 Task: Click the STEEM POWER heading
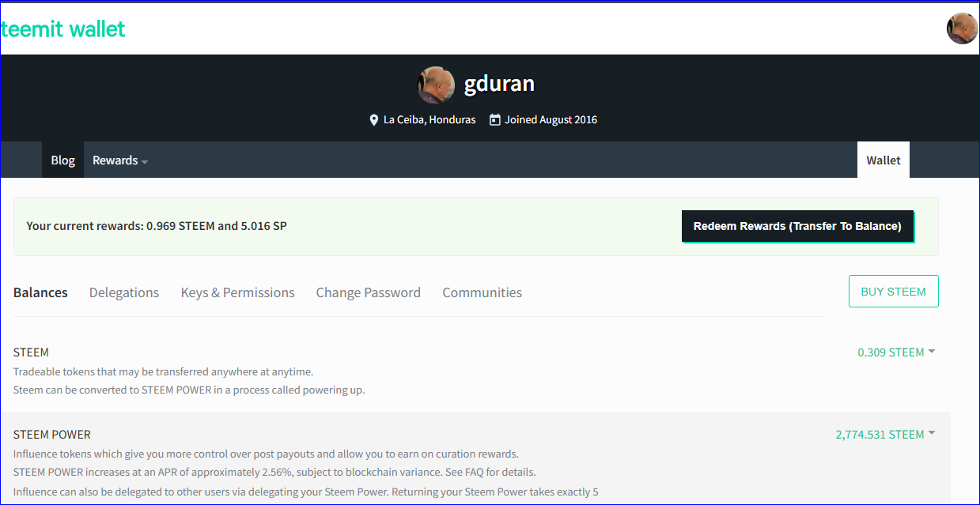(52, 435)
